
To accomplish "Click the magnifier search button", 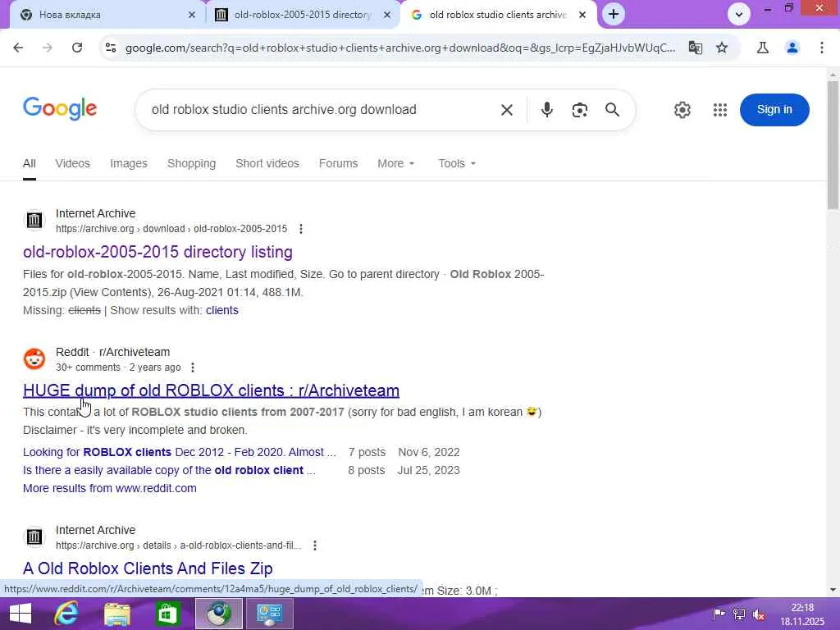I will pos(612,110).
